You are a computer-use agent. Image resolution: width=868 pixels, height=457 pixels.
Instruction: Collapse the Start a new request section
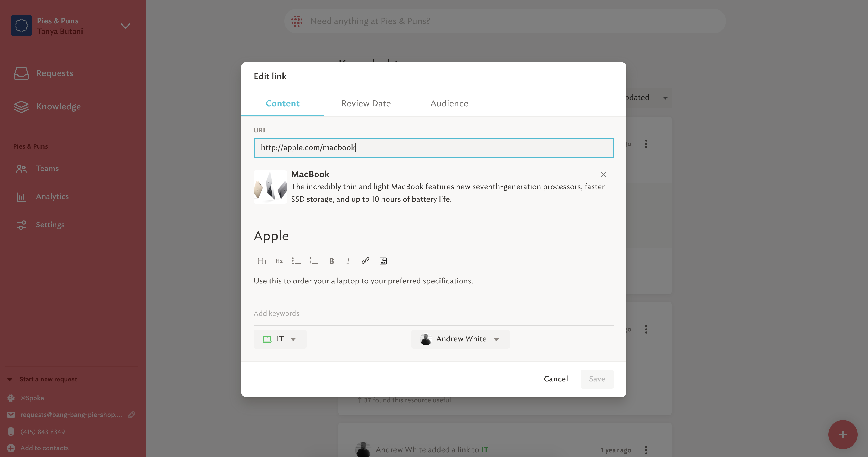[x=10, y=379]
